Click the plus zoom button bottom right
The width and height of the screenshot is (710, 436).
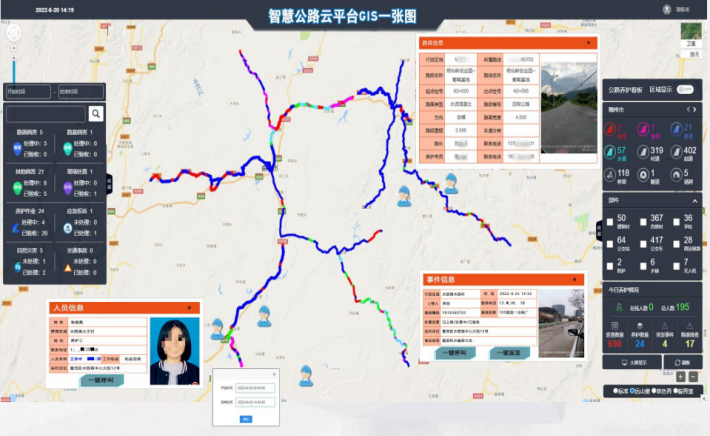681,377
